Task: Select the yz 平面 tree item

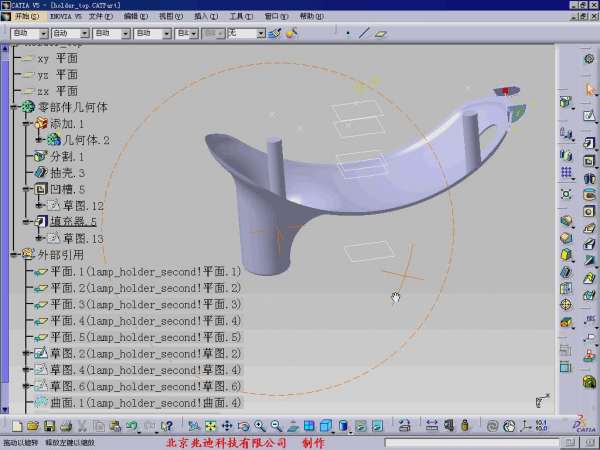Action: (57, 75)
